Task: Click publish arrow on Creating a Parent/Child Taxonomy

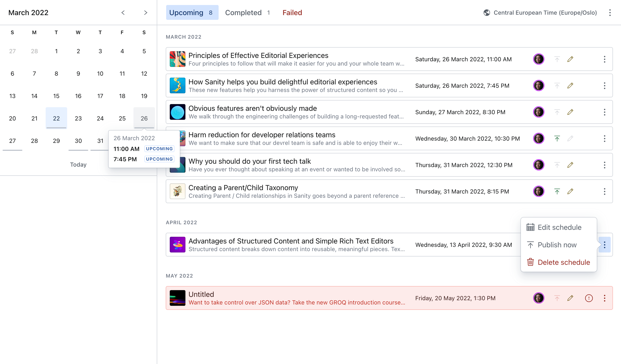Action: click(x=557, y=192)
